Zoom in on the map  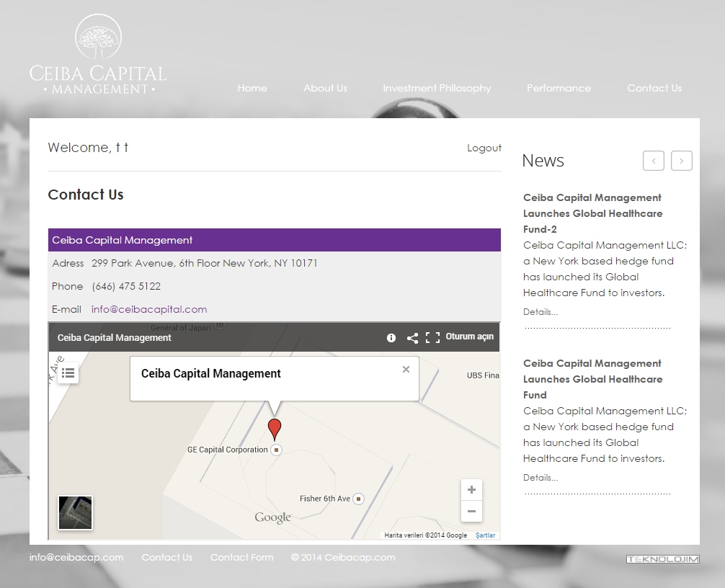point(471,489)
